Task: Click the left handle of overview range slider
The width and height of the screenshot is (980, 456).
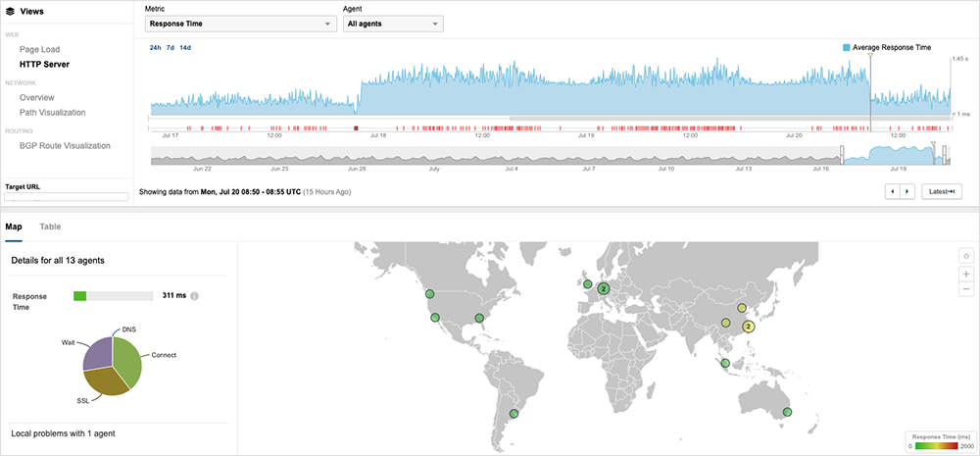Action: pos(842,154)
